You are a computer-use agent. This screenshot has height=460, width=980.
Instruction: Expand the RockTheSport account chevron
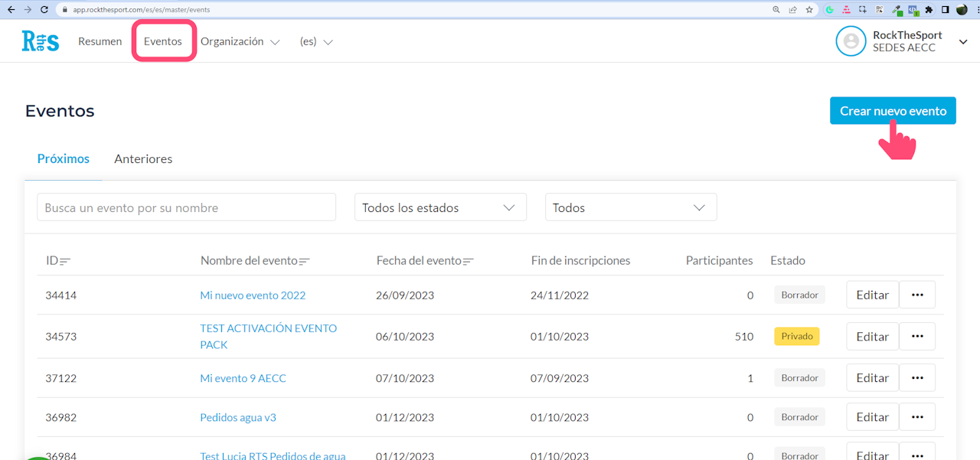963,42
